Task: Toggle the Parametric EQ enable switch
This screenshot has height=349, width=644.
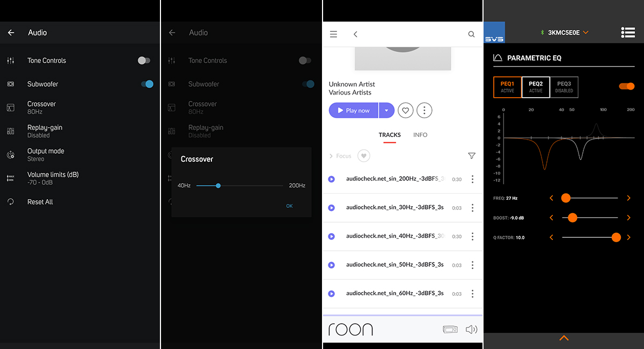Action: [x=627, y=86]
